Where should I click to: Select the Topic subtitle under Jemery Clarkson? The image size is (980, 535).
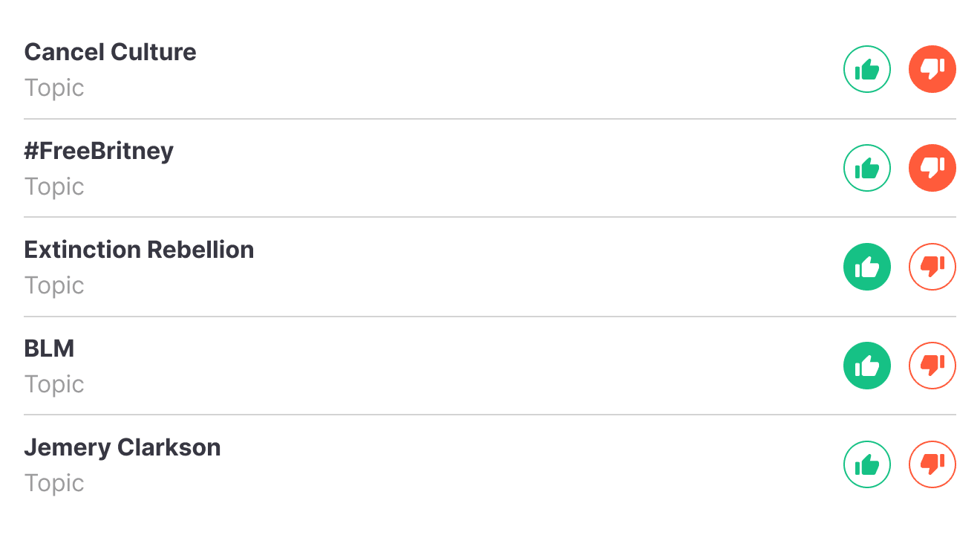point(54,483)
